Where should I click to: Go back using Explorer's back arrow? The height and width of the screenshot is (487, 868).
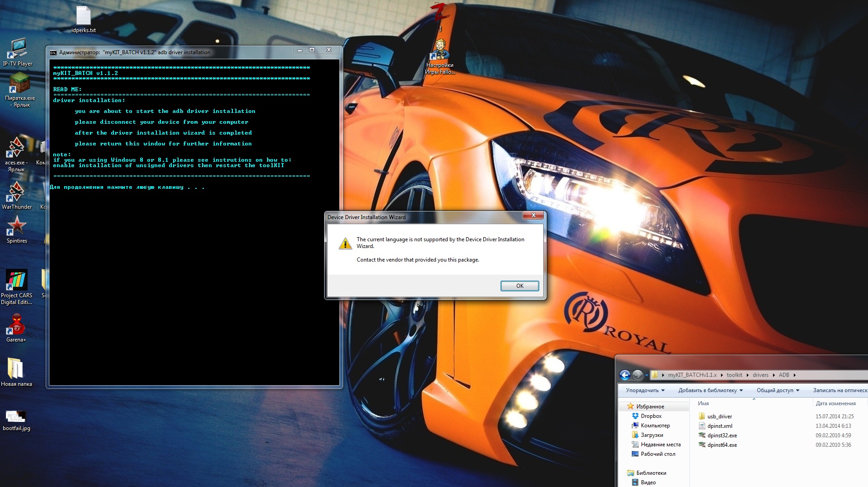click(625, 375)
